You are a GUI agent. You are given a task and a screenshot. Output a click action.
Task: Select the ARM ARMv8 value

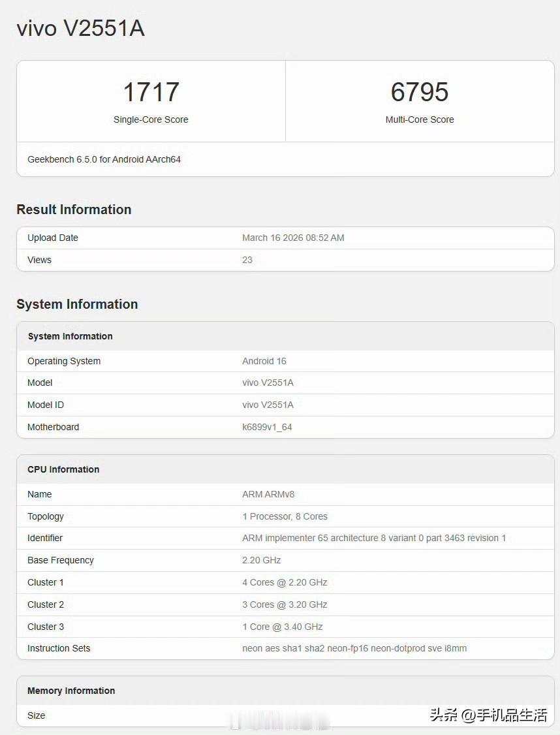click(268, 494)
